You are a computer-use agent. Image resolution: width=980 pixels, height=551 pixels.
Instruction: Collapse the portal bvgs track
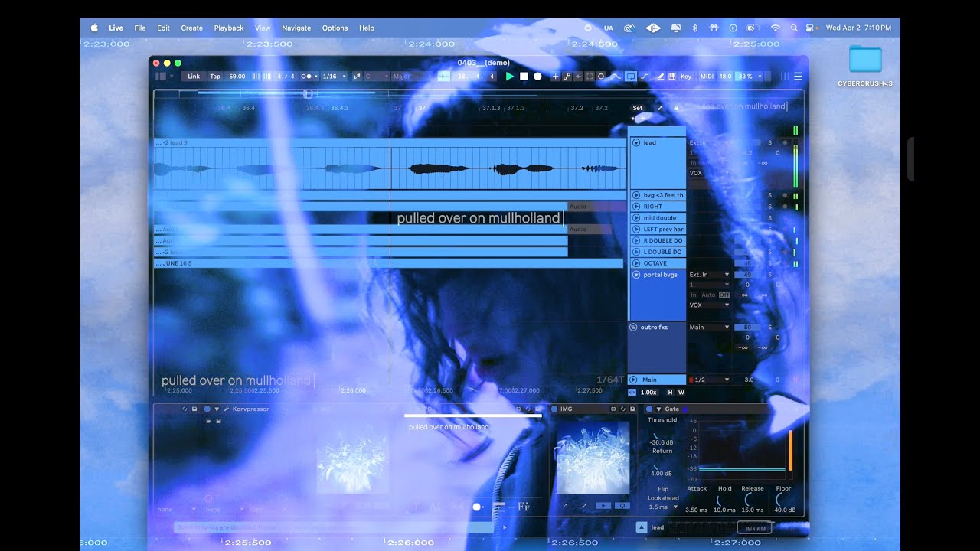pos(636,275)
